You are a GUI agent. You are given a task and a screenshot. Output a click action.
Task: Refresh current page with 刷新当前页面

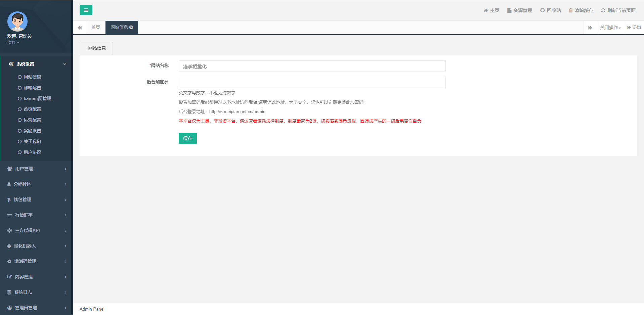click(618, 10)
